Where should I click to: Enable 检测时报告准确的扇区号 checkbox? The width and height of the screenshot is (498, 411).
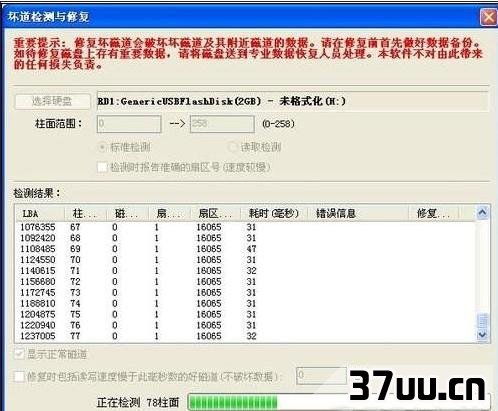[x=102, y=167]
